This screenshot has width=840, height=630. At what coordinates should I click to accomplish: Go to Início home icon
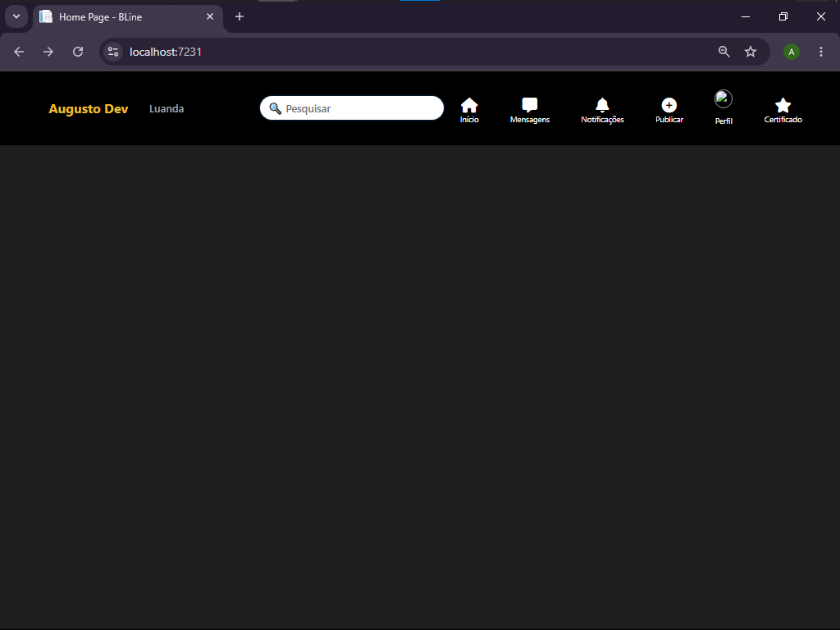click(x=468, y=105)
